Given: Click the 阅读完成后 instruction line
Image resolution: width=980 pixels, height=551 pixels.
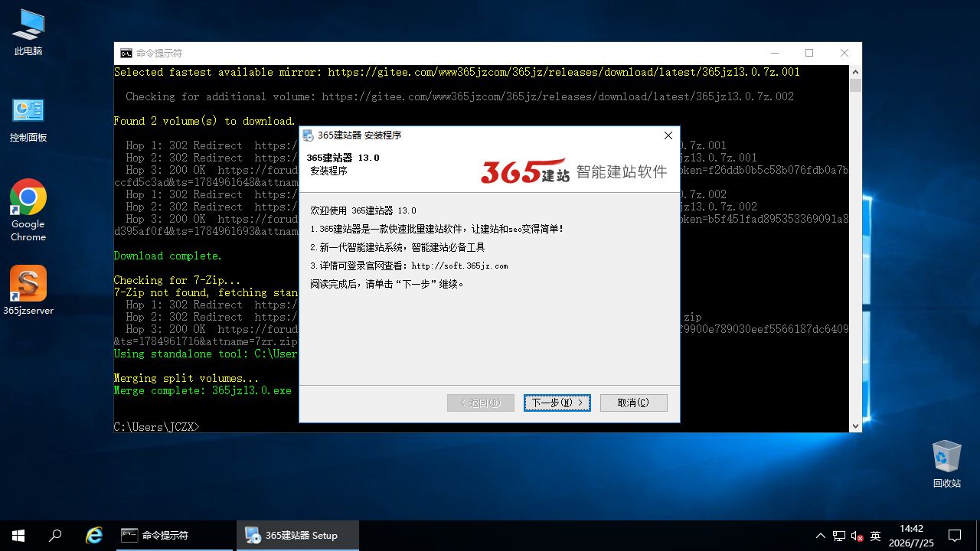Looking at the screenshot, I should (x=387, y=284).
